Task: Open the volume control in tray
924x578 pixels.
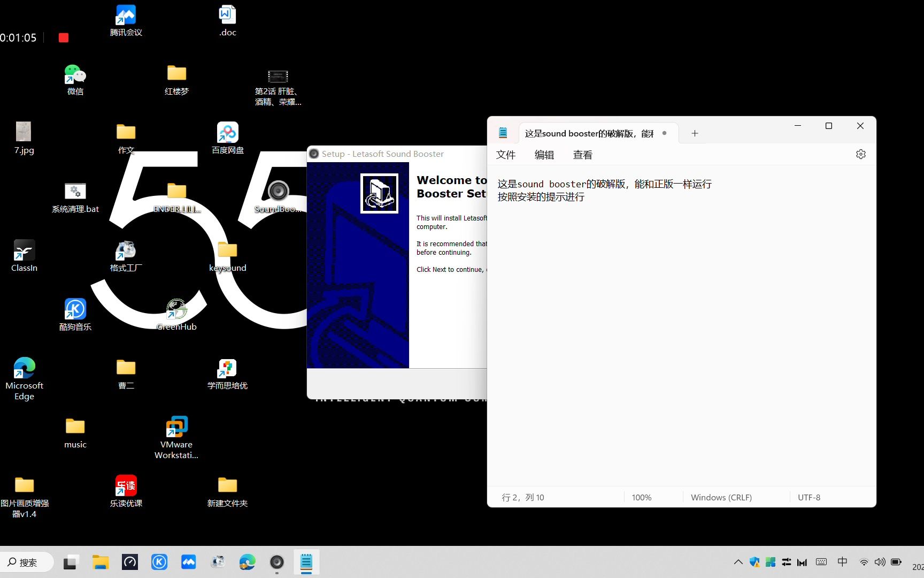Action: pos(880,562)
